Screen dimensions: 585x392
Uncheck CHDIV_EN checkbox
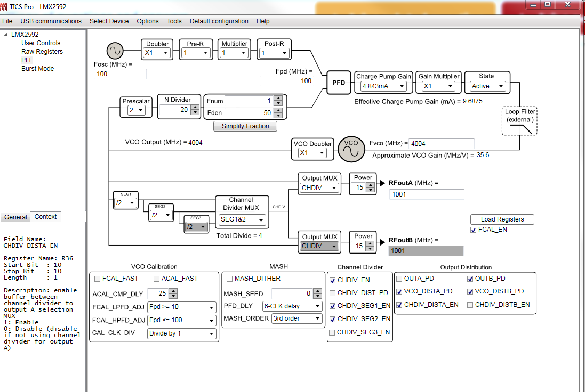332,280
